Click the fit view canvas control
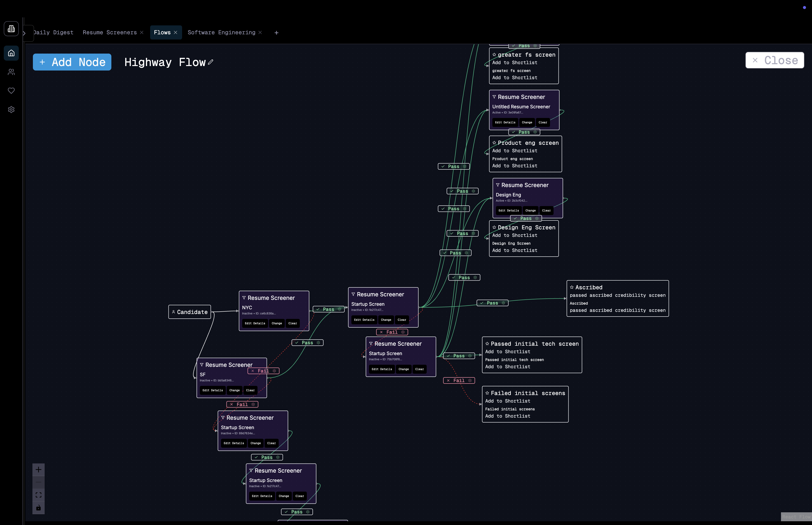 click(39, 495)
